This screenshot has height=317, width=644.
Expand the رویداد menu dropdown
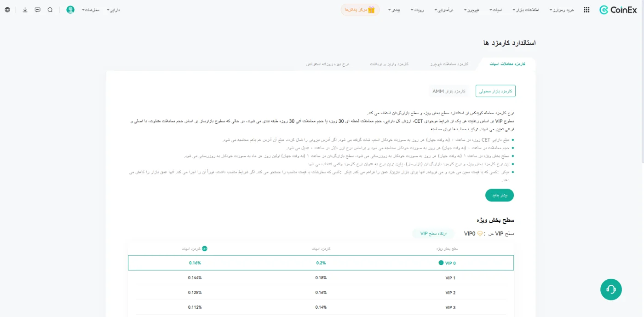click(418, 10)
